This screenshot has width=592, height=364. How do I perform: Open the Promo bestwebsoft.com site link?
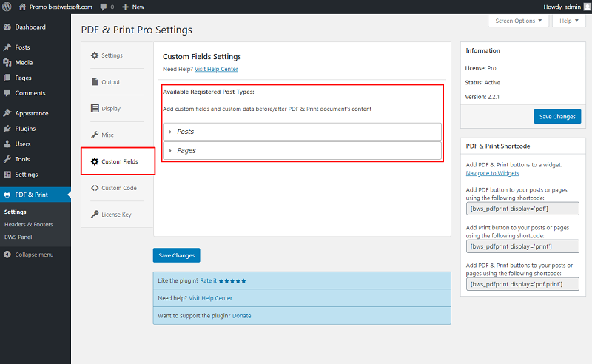coord(61,7)
